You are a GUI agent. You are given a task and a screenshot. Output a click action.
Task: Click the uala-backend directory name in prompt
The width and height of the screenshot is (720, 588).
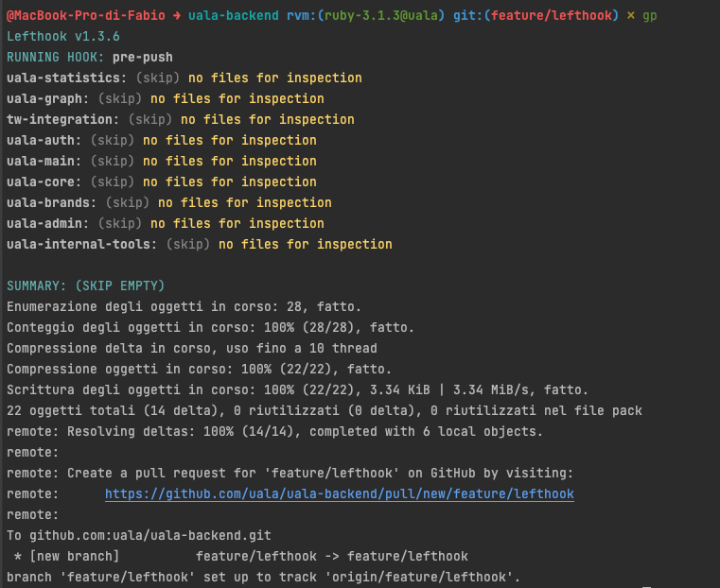[234, 15]
